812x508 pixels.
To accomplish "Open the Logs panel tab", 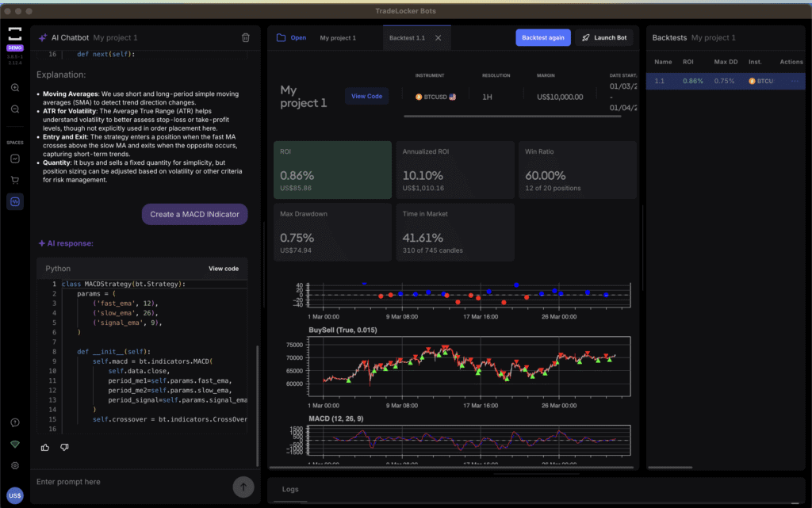I will click(290, 490).
